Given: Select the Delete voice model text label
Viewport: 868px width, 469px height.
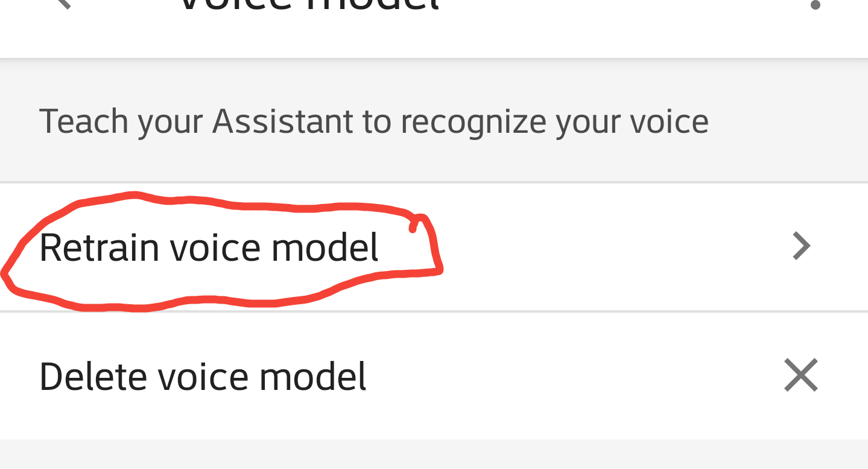Looking at the screenshot, I should pos(203,376).
